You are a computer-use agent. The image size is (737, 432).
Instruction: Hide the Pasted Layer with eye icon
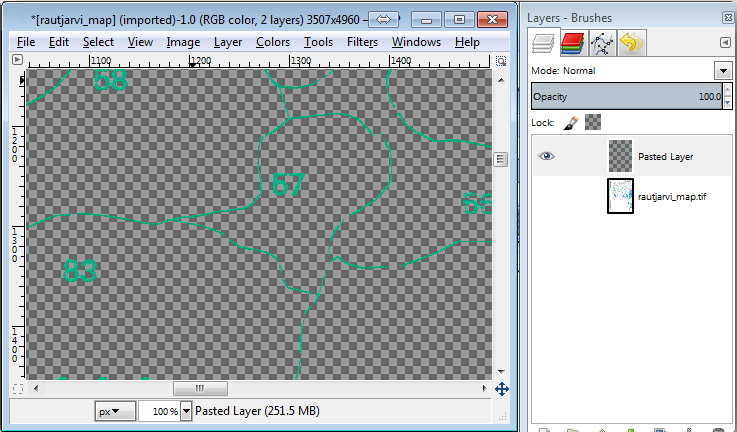coord(546,156)
